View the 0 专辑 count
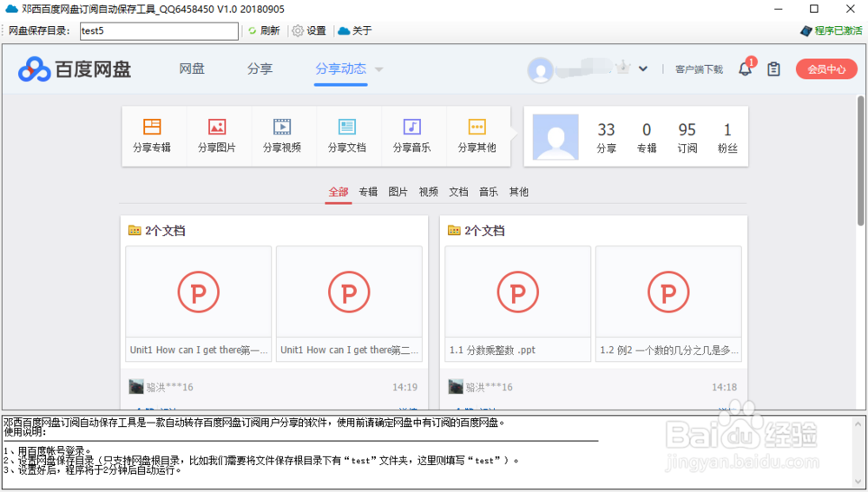 pyautogui.click(x=647, y=137)
